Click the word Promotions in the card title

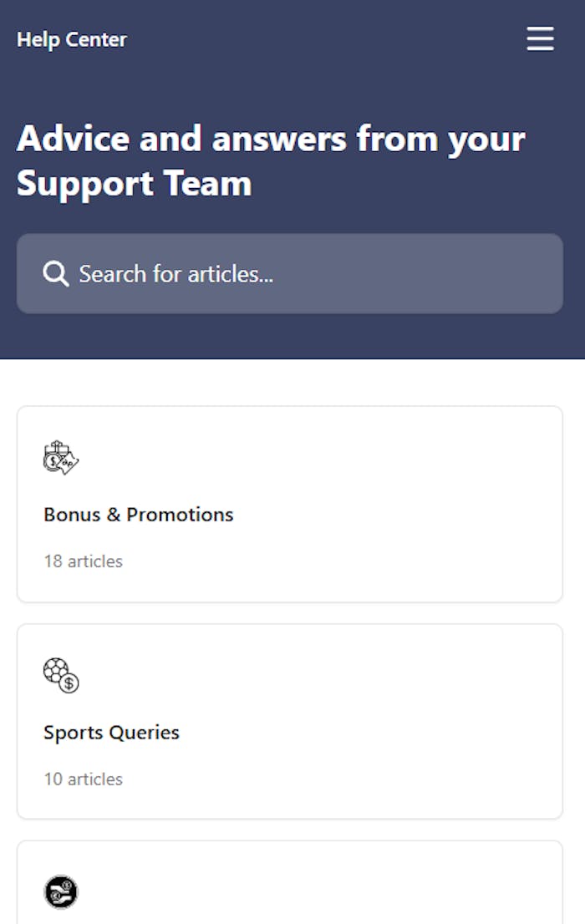tap(180, 515)
